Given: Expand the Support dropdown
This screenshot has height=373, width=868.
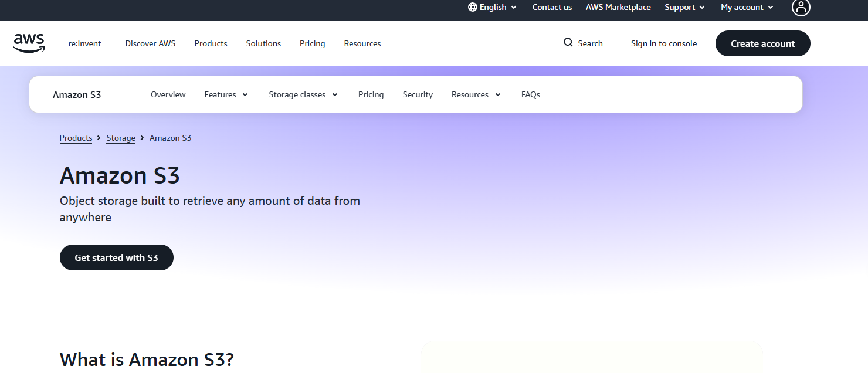Looking at the screenshot, I should point(685,7).
